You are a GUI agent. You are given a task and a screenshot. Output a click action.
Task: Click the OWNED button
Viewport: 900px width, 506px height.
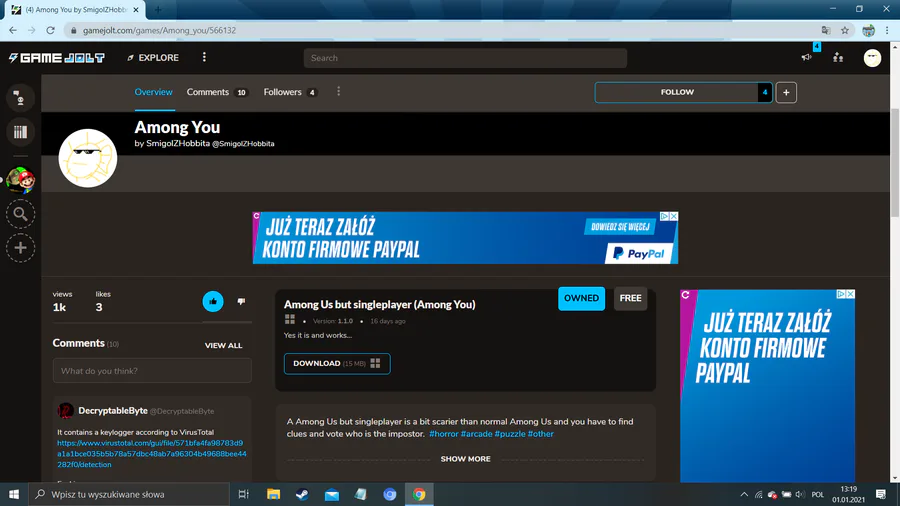[581, 298]
